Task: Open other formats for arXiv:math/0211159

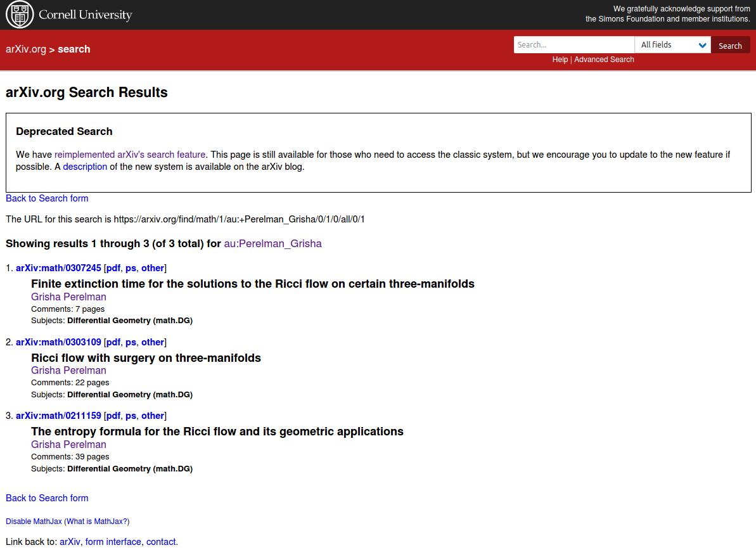Action: 152,416
